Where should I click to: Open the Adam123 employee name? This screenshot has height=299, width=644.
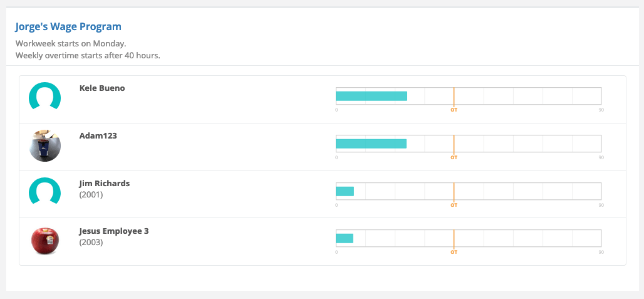pyautogui.click(x=98, y=135)
